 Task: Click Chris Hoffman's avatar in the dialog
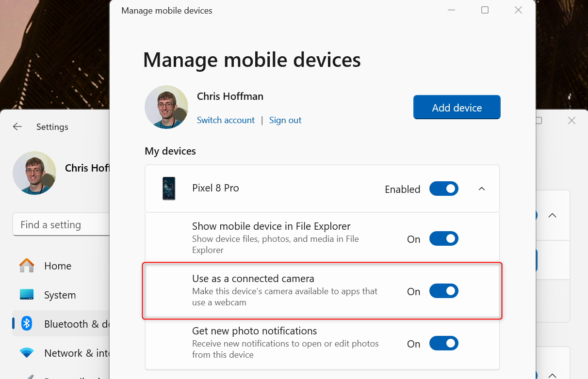[166, 107]
